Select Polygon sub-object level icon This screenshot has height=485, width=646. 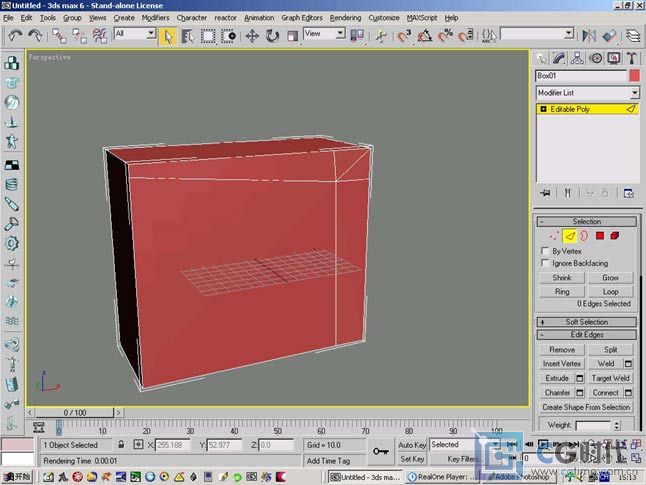600,236
